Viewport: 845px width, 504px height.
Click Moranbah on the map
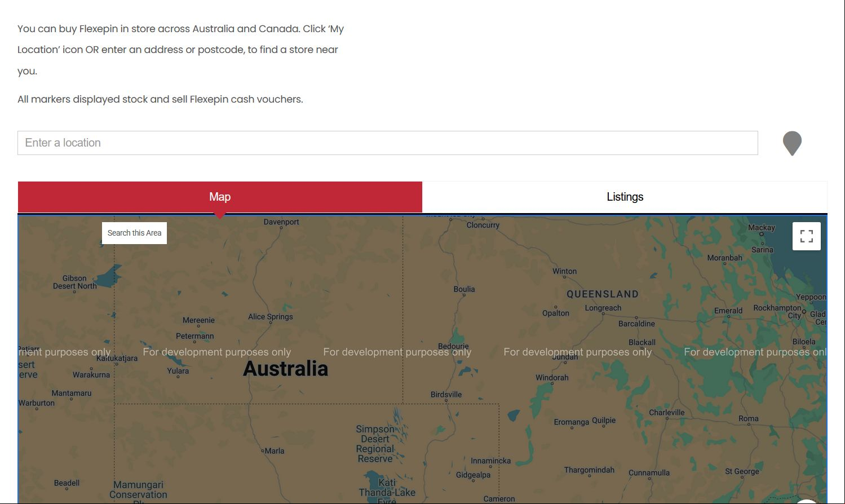click(x=725, y=258)
